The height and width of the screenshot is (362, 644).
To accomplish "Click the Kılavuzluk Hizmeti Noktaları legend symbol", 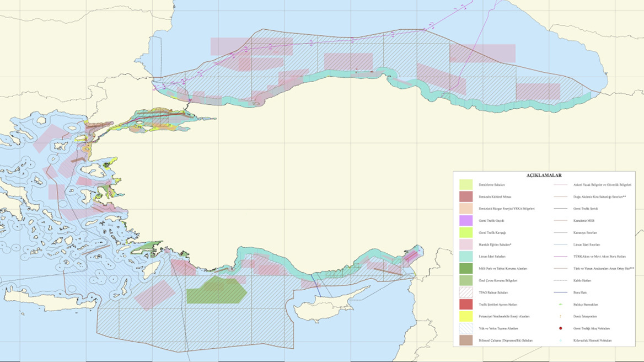I will pyautogui.click(x=561, y=340).
